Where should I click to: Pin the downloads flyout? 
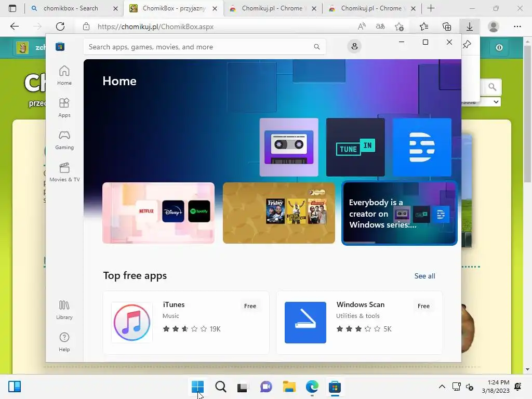(467, 45)
